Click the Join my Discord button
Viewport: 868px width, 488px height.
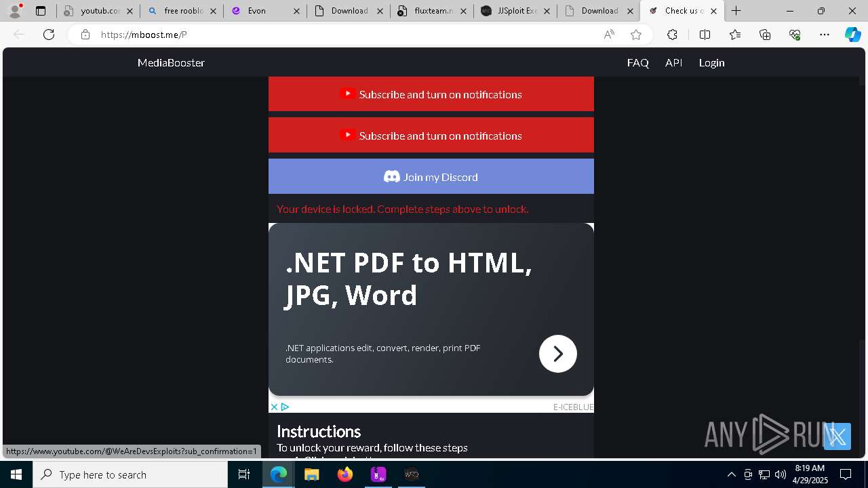click(x=431, y=176)
